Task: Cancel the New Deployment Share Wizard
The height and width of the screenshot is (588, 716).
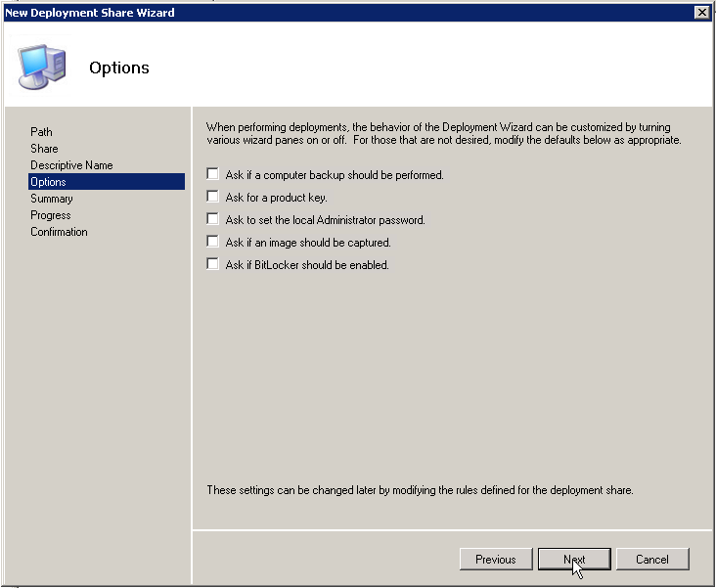Action: point(651,560)
